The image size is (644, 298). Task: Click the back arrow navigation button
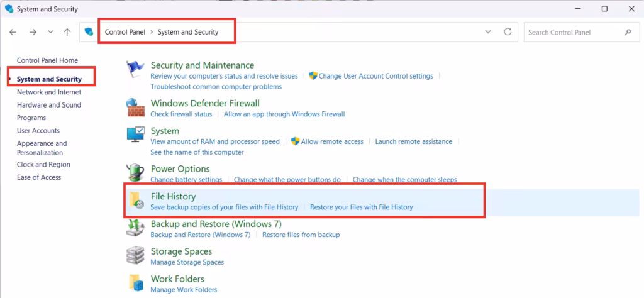pos(13,32)
